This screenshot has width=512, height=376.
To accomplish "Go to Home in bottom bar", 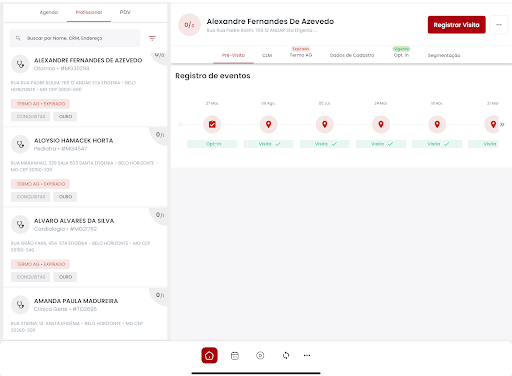I will tap(209, 355).
